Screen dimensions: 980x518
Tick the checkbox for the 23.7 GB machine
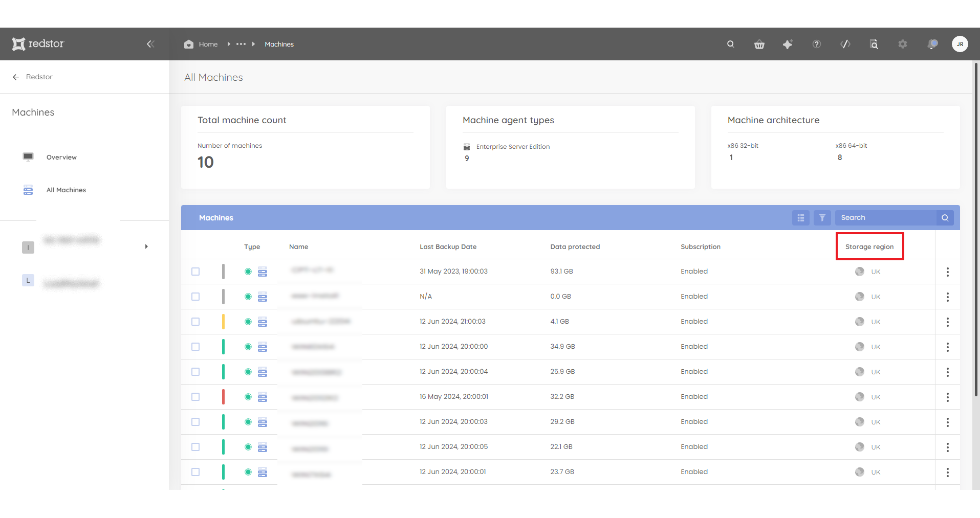195,472
